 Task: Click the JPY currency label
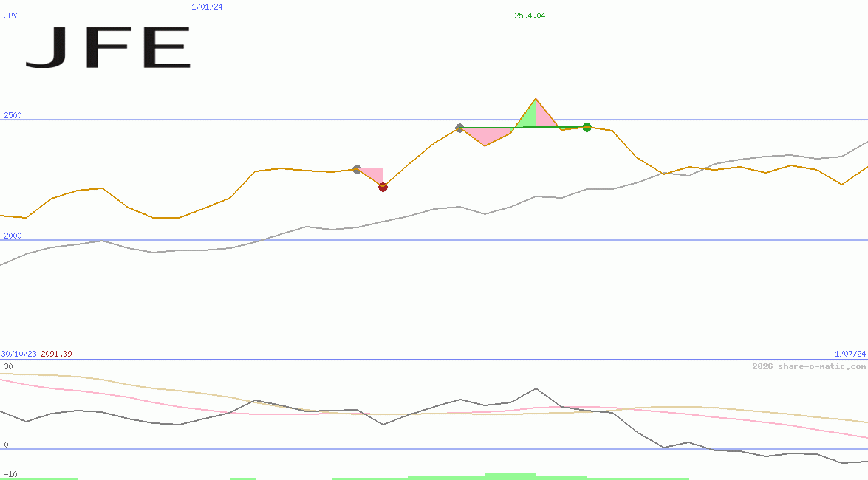tap(10, 16)
